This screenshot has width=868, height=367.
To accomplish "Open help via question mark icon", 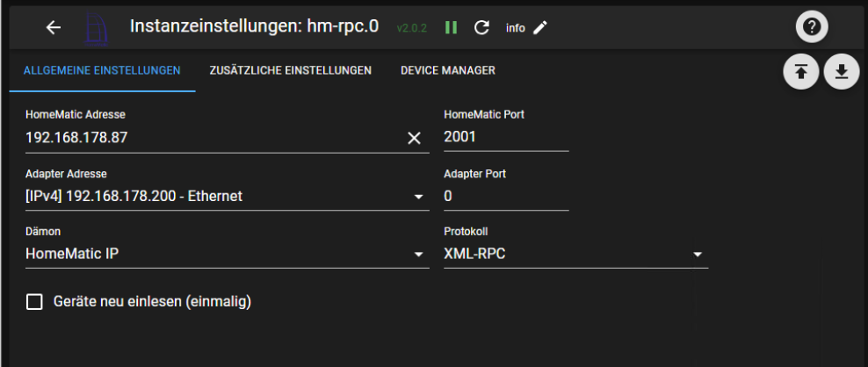I will click(x=812, y=26).
